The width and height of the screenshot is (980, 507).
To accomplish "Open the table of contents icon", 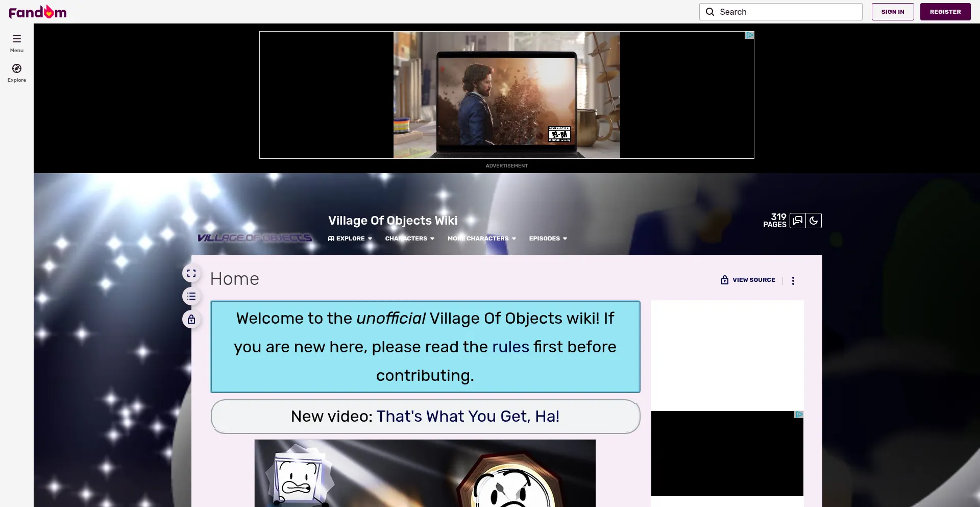I will (x=191, y=296).
